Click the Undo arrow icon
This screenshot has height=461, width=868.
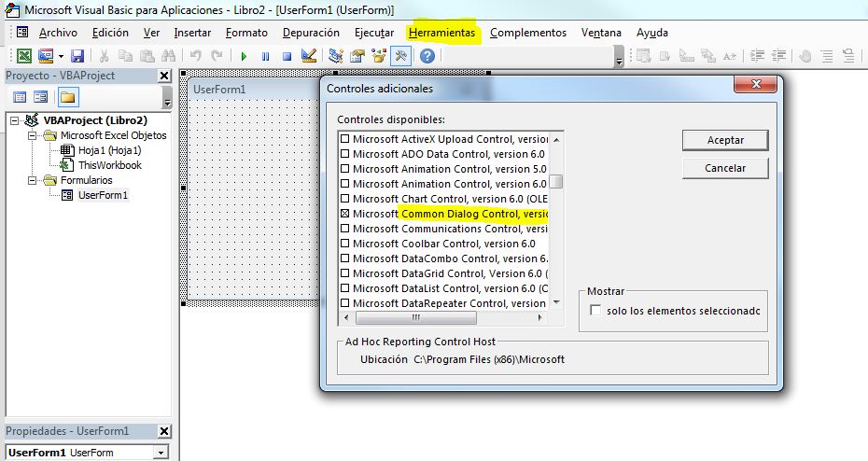195,56
